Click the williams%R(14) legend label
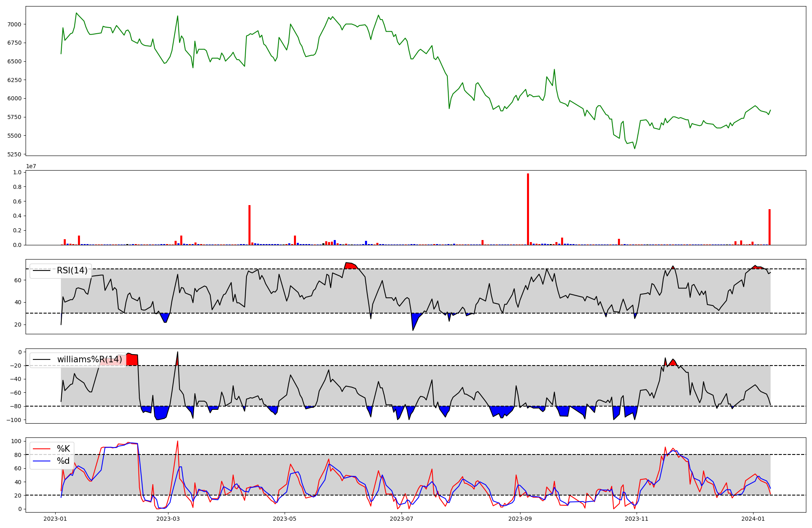 (89, 359)
